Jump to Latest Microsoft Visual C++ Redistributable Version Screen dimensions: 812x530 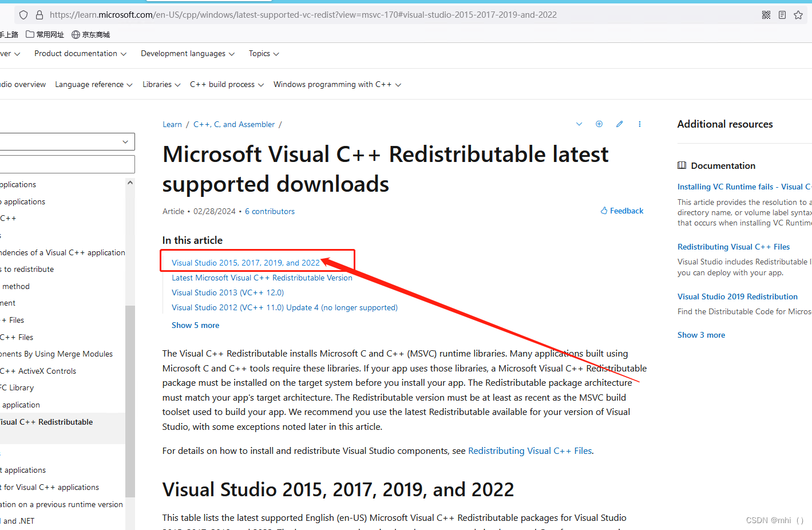(262, 278)
